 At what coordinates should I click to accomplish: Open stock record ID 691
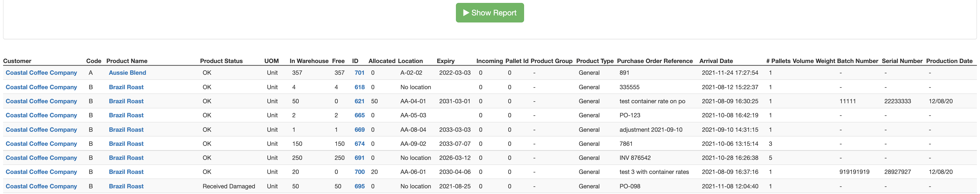(x=359, y=158)
